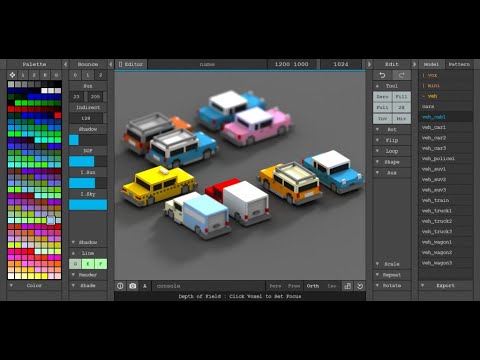
Task: Click the 'A' icon beside the console
Action: 145,286
